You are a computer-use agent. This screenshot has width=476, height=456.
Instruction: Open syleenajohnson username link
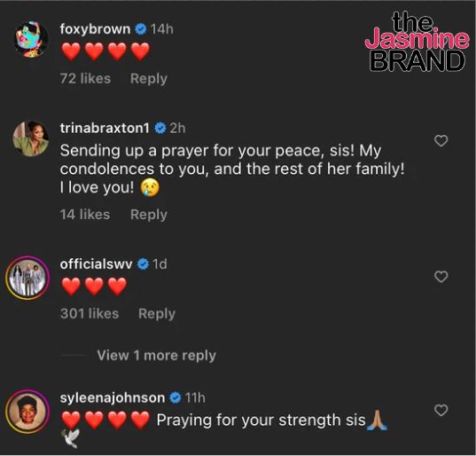pyautogui.click(x=113, y=398)
